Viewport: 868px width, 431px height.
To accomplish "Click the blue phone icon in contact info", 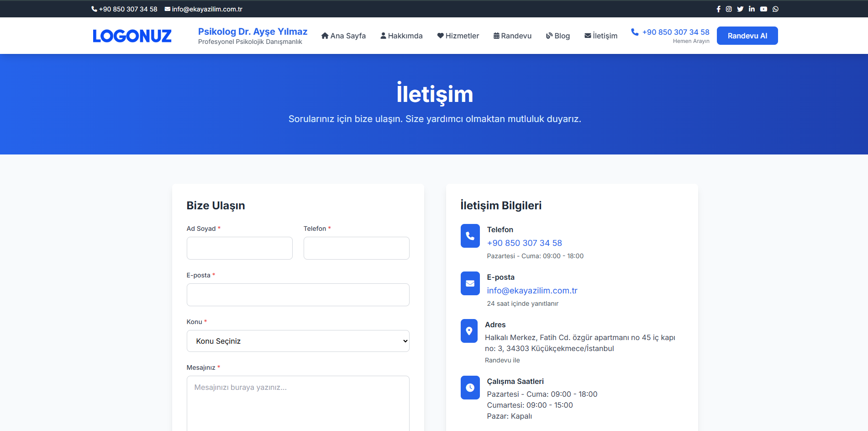I will pyautogui.click(x=470, y=236).
